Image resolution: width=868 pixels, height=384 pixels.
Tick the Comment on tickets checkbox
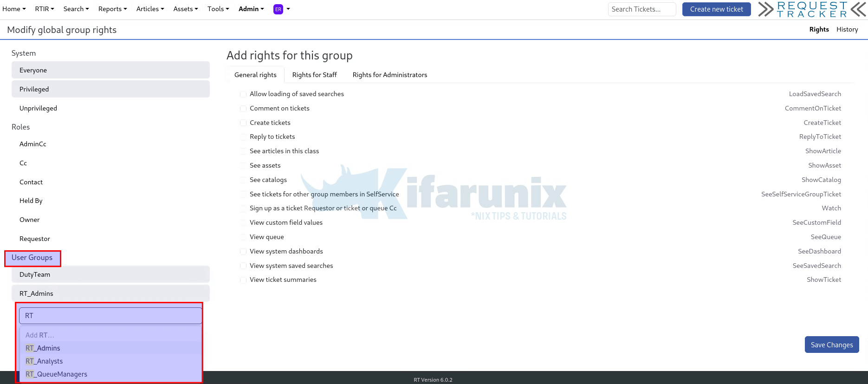243,109
